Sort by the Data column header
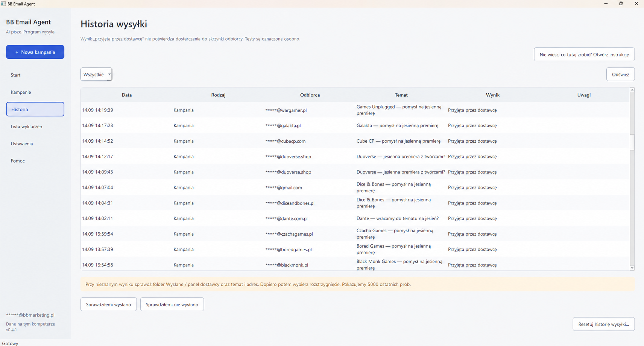Image resolution: width=644 pixels, height=346 pixels. click(x=127, y=95)
